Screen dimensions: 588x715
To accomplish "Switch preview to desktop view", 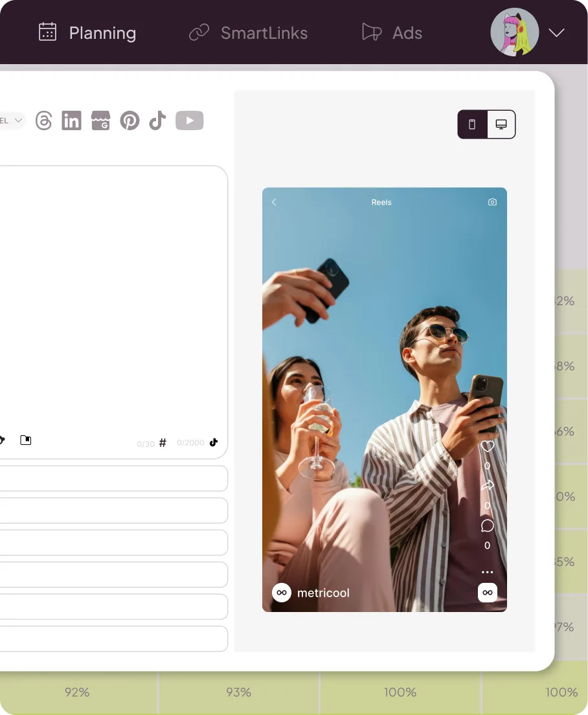I will point(501,124).
